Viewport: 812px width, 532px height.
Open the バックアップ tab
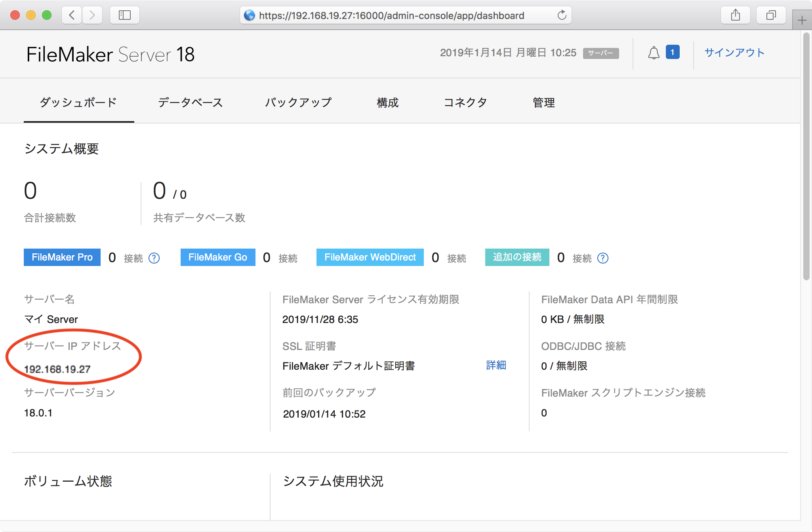[x=298, y=103]
